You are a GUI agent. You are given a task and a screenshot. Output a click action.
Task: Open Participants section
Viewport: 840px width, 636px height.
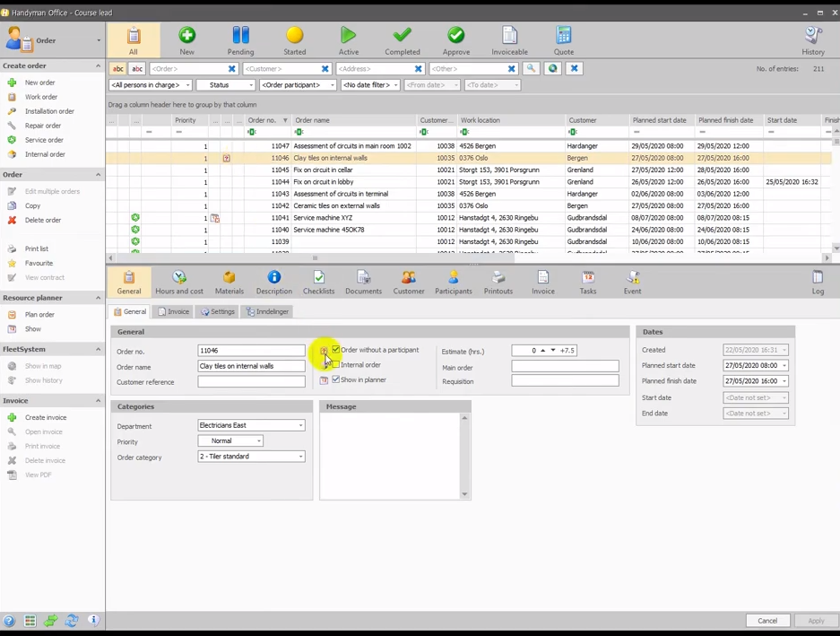click(x=454, y=282)
